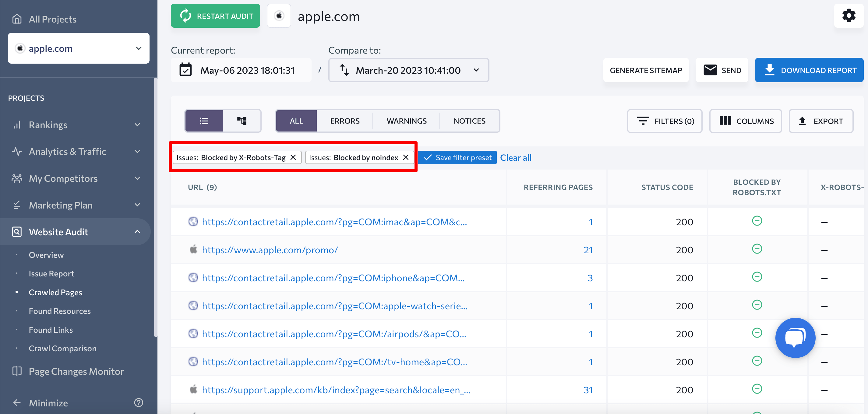Click the SEND button
Image resolution: width=868 pixels, height=414 pixels.
[x=722, y=70]
